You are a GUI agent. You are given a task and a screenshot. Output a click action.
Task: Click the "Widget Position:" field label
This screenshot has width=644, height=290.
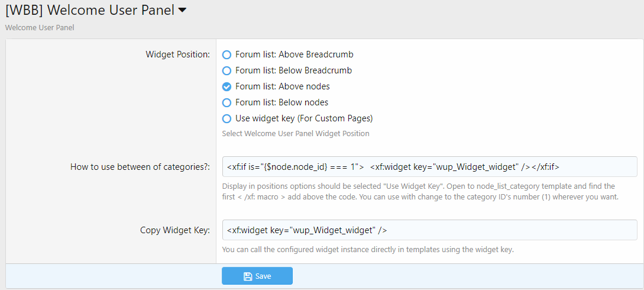click(x=177, y=55)
